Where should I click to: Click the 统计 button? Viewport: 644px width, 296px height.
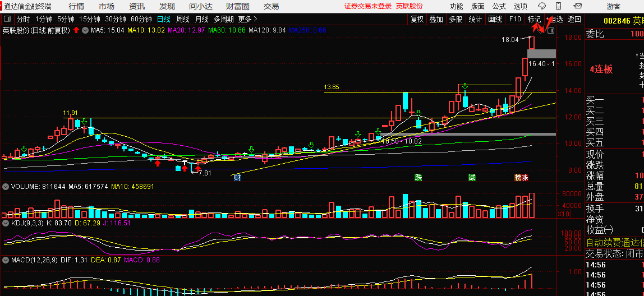coord(475,19)
